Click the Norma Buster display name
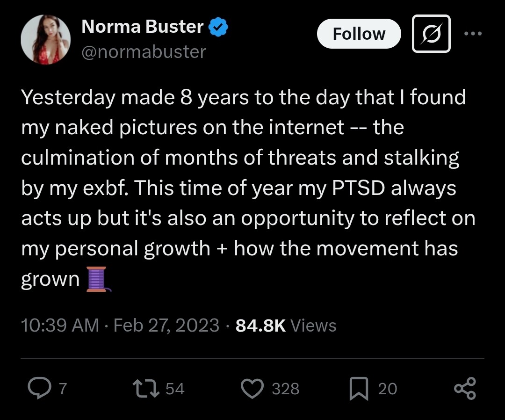 coord(142,26)
